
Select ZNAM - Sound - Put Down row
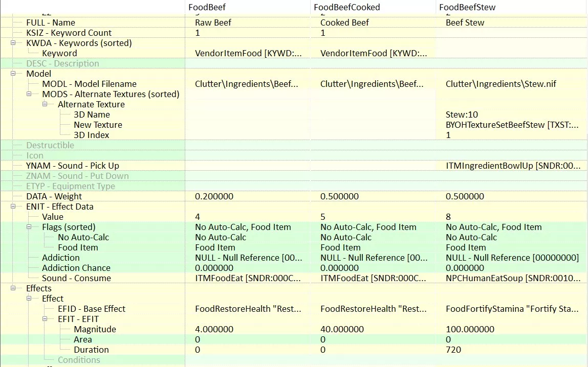coord(77,176)
